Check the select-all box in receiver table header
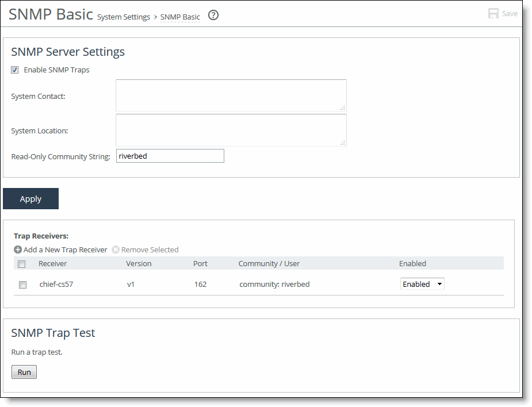 coord(21,263)
